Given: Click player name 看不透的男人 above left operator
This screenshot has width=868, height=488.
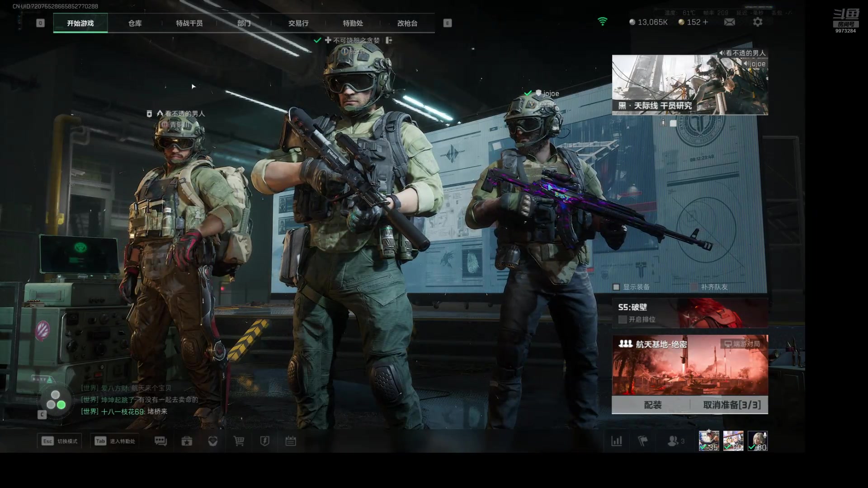Looking at the screenshot, I should tap(185, 113).
